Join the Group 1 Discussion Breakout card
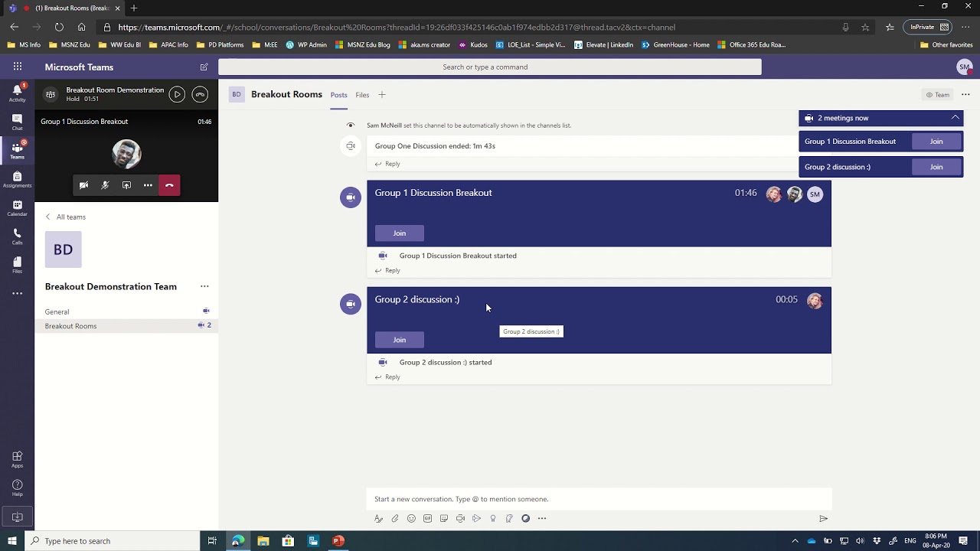Viewport: 980px width, 551px height. 399,233
